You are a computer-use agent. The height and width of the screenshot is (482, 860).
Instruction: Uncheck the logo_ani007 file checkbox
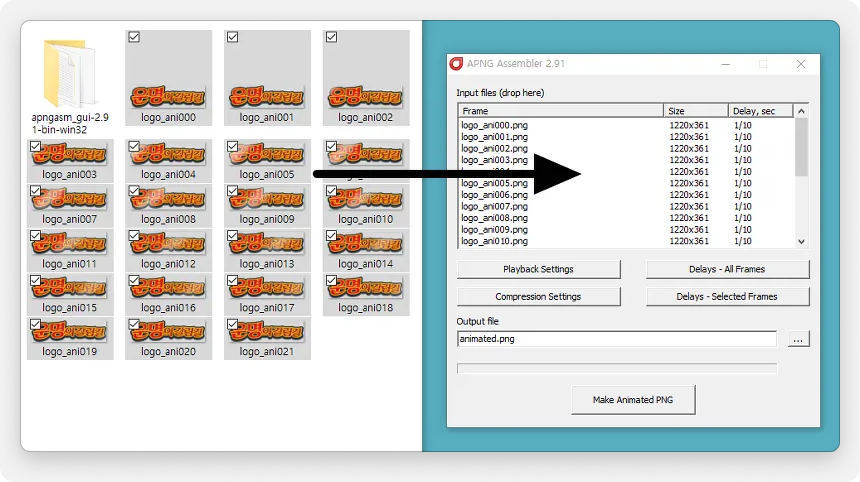35,191
